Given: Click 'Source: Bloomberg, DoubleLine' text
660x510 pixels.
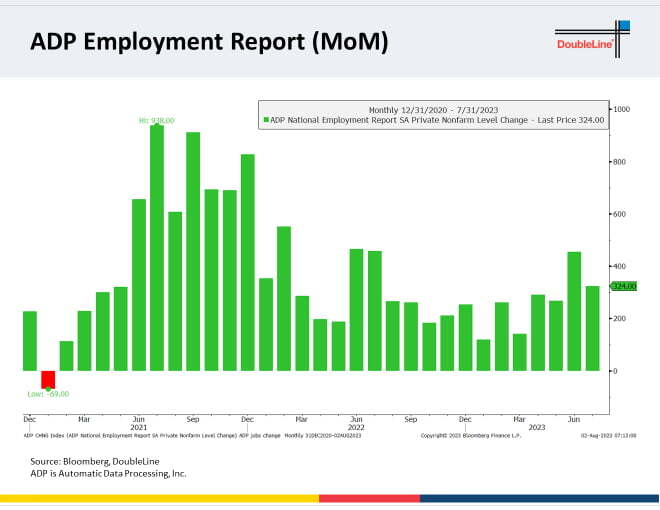Looking at the screenshot, I should click(x=95, y=461).
